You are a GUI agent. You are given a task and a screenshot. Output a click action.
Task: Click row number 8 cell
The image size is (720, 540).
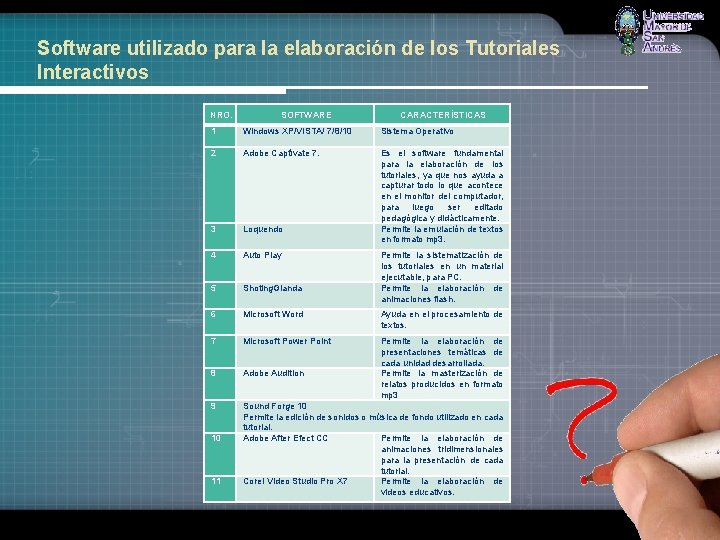(x=220, y=384)
